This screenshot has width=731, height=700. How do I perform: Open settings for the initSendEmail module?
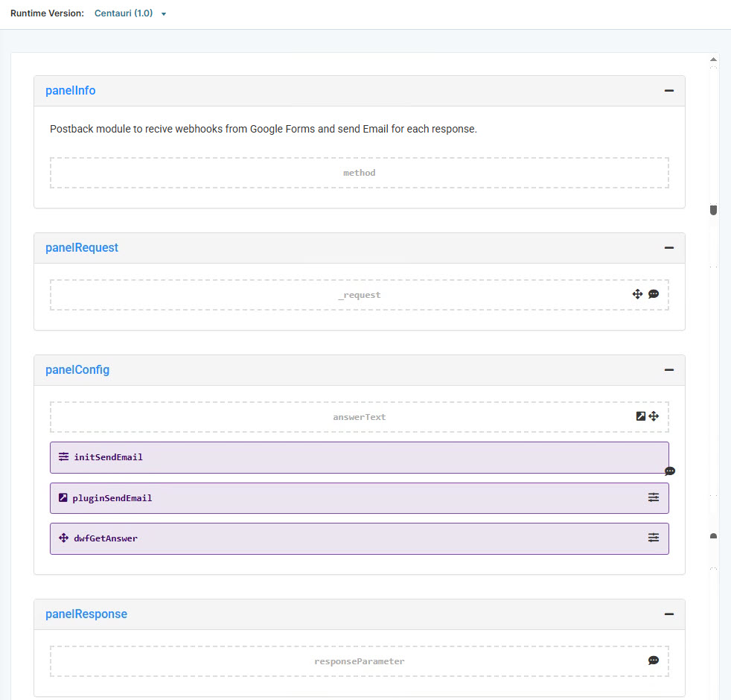click(x=63, y=457)
